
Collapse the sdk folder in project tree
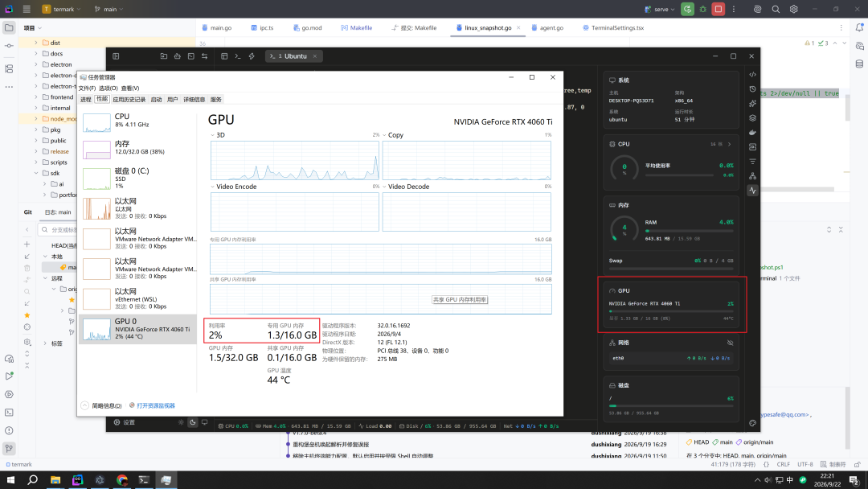[x=36, y=174]
